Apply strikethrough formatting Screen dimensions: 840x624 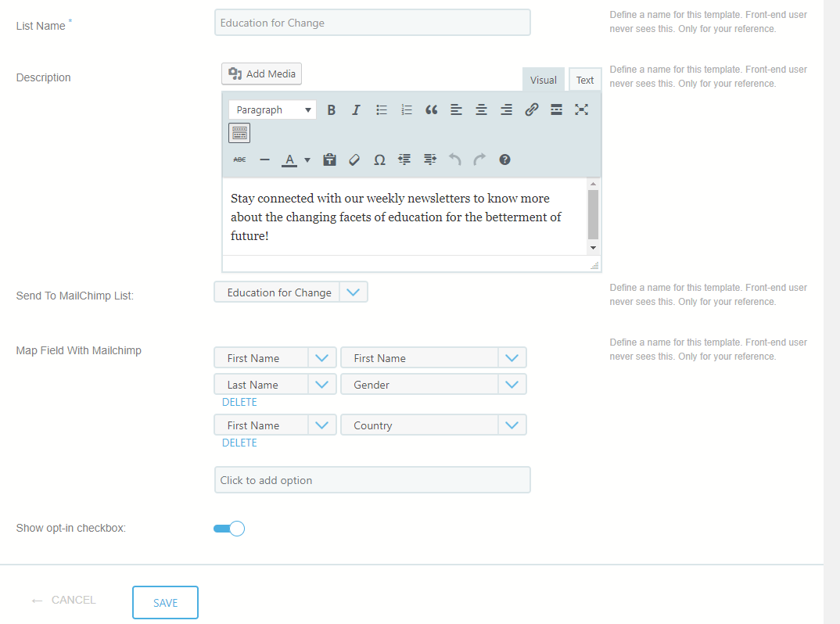coord(239,159)
